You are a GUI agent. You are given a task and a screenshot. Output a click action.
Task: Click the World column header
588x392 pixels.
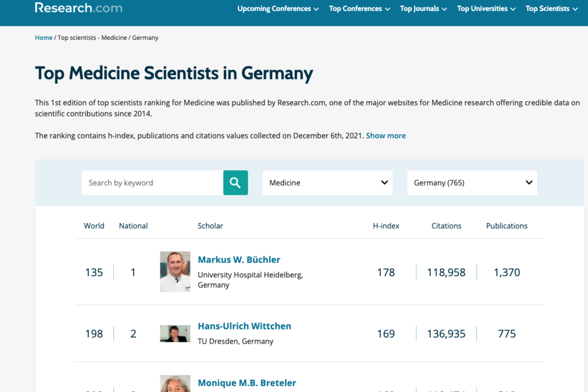94,226
